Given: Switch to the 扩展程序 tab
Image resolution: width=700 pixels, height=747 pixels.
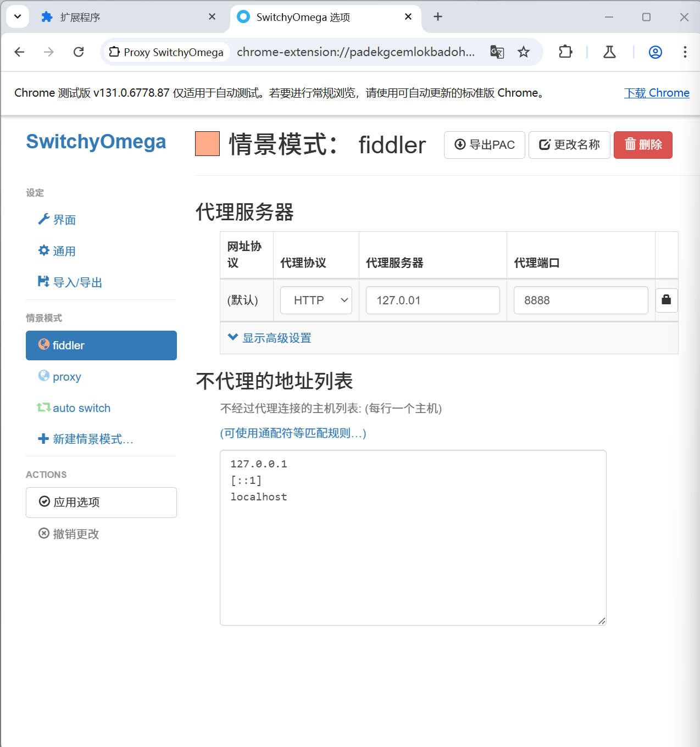Looking at the screenshot, I should tap(129, 17).
